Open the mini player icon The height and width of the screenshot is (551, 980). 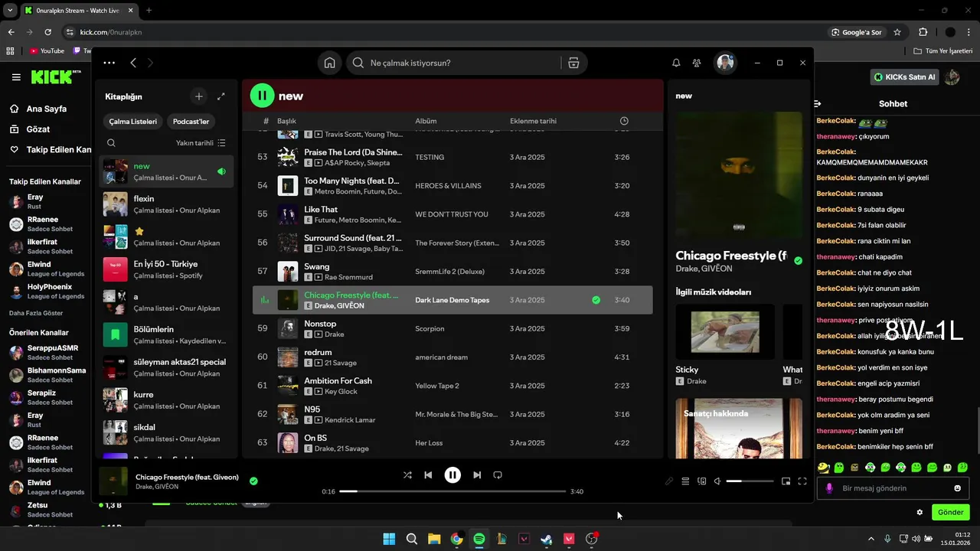[786, 481]
